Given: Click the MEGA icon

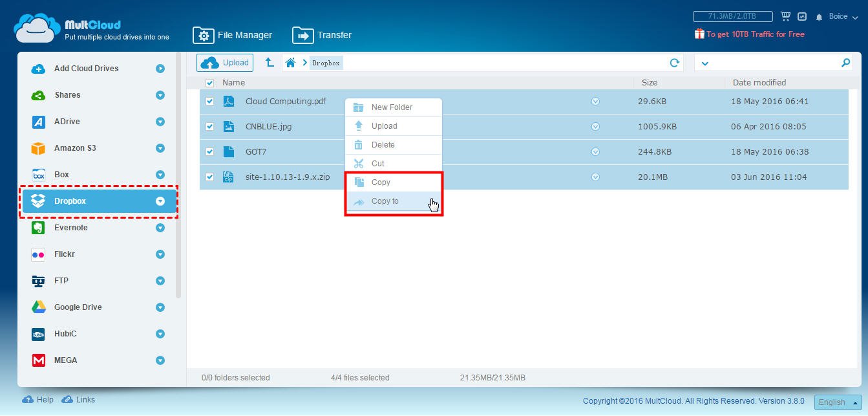Looking at the screenshot, I should [x=38, y=360].
